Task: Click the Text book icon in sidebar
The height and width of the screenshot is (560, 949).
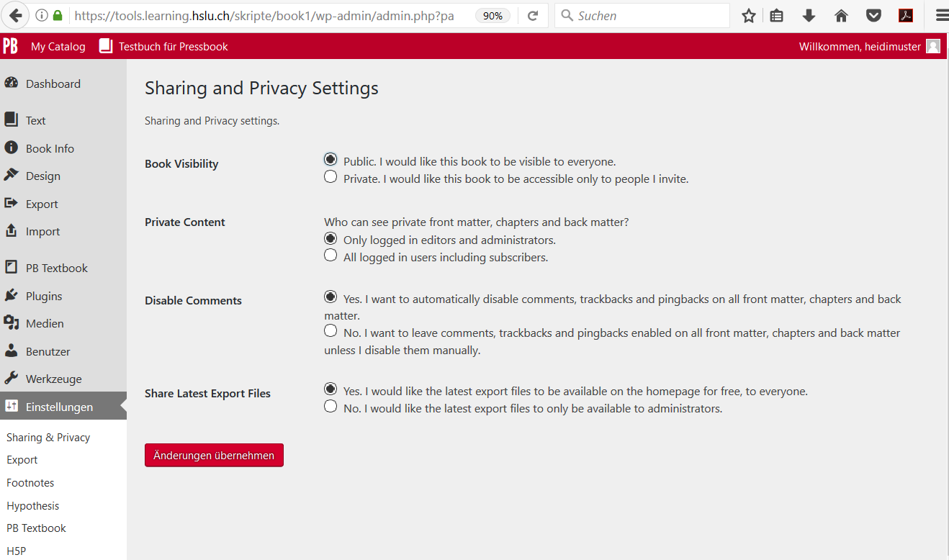Action: coord(11,119)
